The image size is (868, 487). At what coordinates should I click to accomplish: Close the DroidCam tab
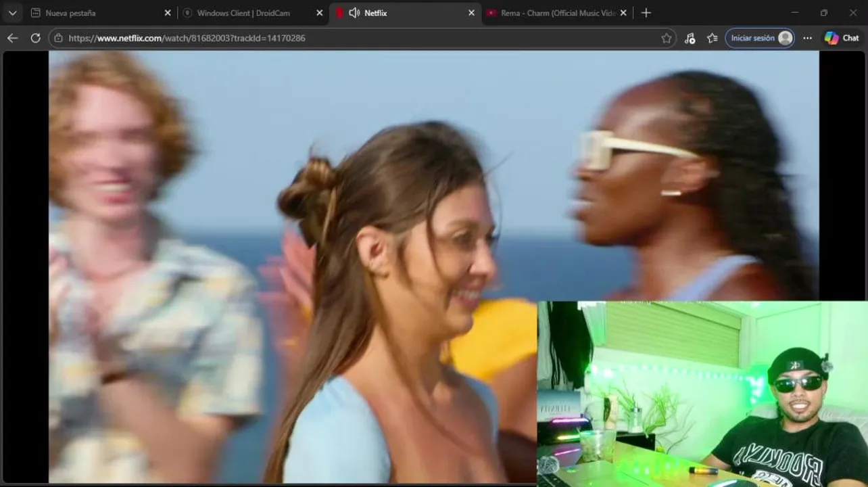(320, 13)
